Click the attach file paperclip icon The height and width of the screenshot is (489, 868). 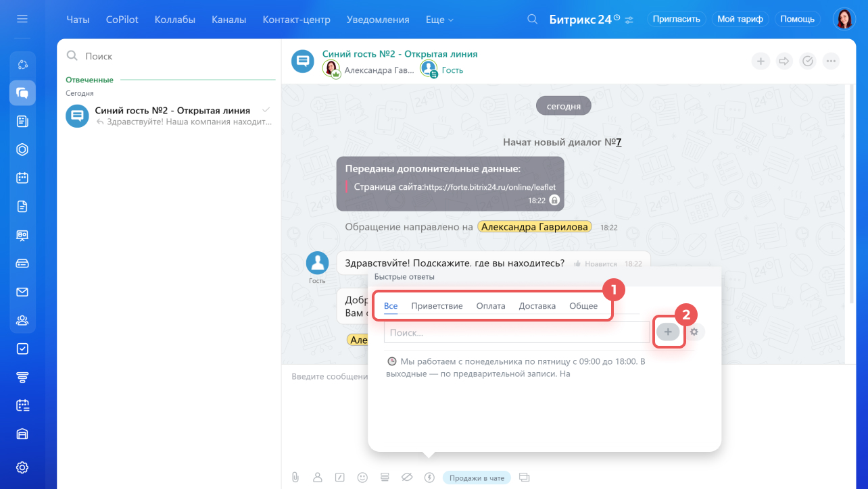click(x=295, y=478)
